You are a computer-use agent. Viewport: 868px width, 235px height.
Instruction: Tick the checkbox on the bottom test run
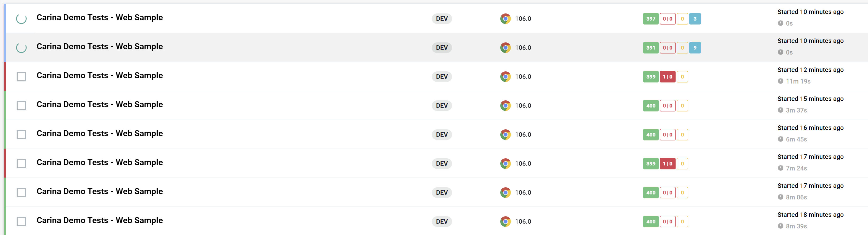coord(21,222)
